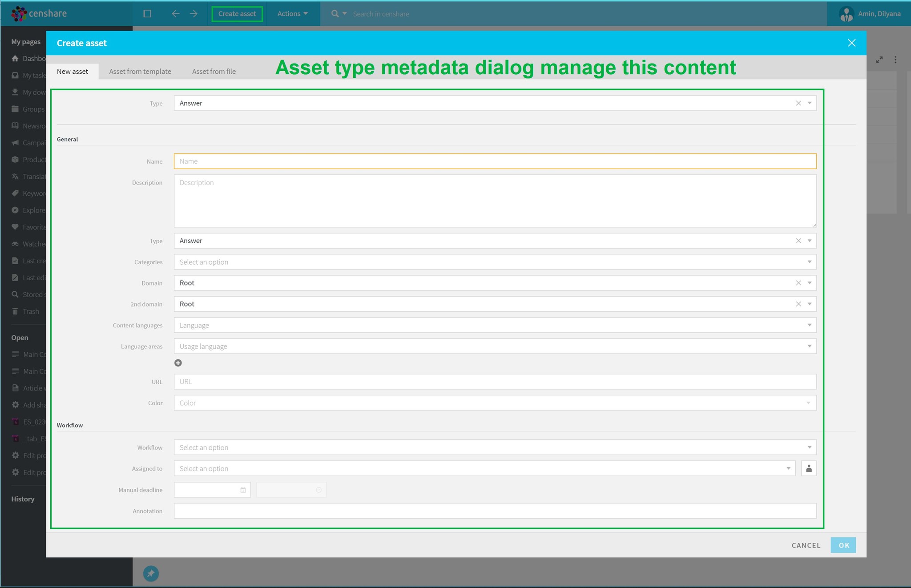Image resolution: width=911 pixels, height=588 pixels.
Task: Open the Assigned to person picker icon
Action: tap(809, 468)
